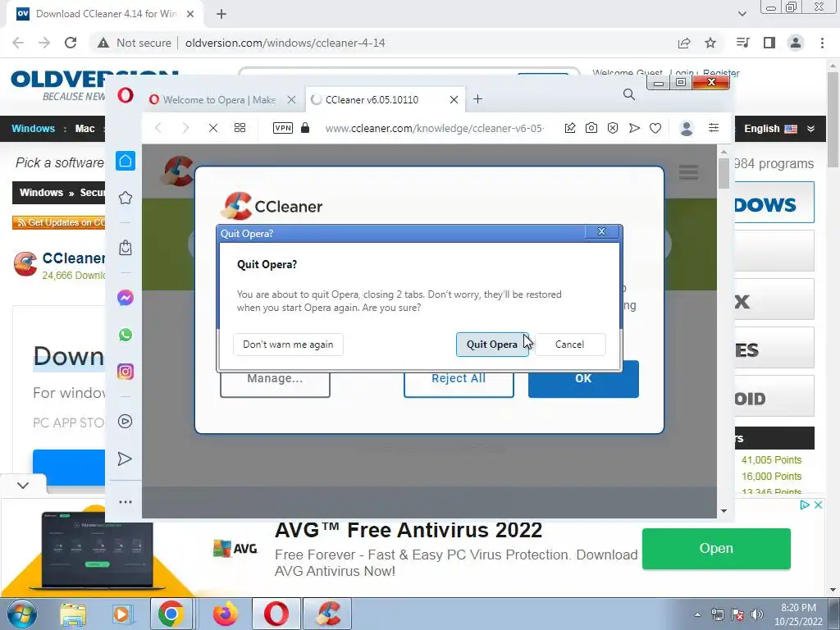Open Opera My Flow send icon in toolbar

point(634,128)
